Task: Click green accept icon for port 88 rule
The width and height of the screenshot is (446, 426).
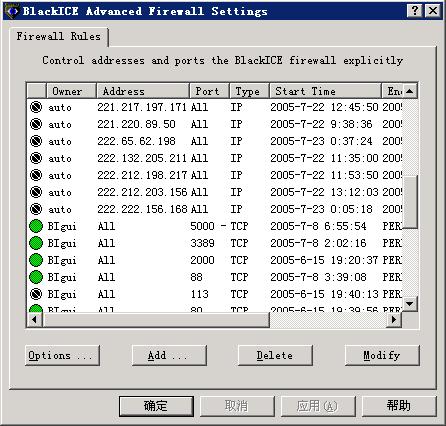Action: pyautogui.click(x=36, y=277)
